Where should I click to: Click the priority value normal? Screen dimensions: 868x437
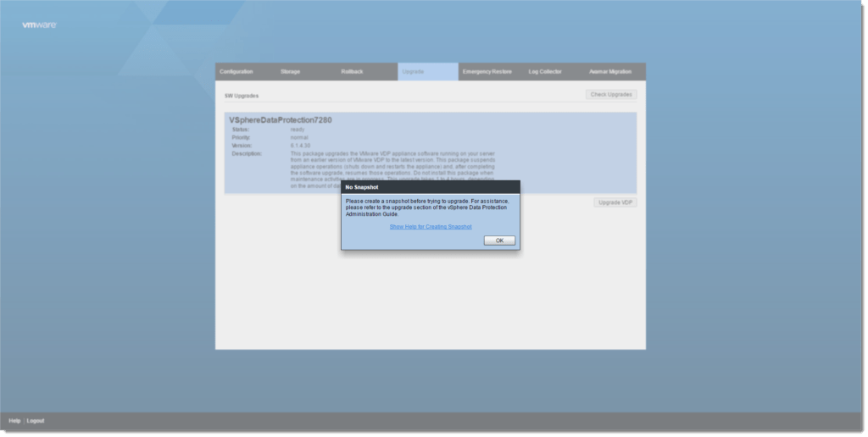tap(299, 138)
